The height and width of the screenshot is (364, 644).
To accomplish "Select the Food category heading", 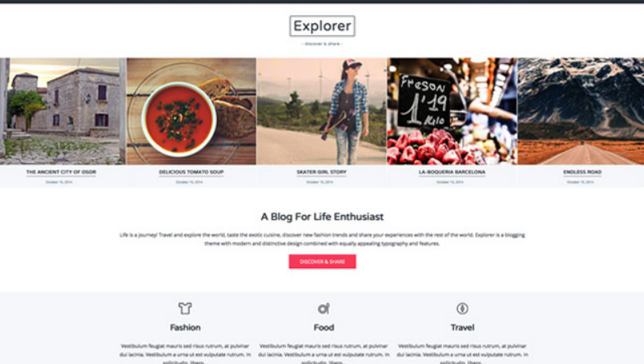I will [x=324, y=327].
